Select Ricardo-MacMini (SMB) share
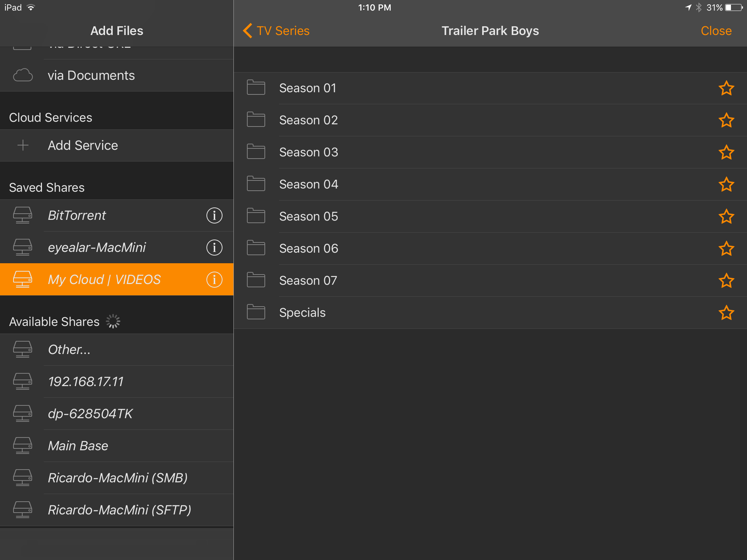The image size is (747, 560). click(117, 478)
